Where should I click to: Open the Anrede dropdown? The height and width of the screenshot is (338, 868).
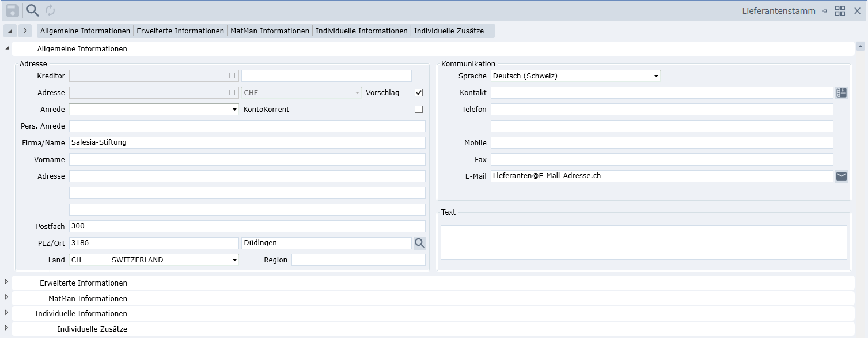tap(234, 110)
